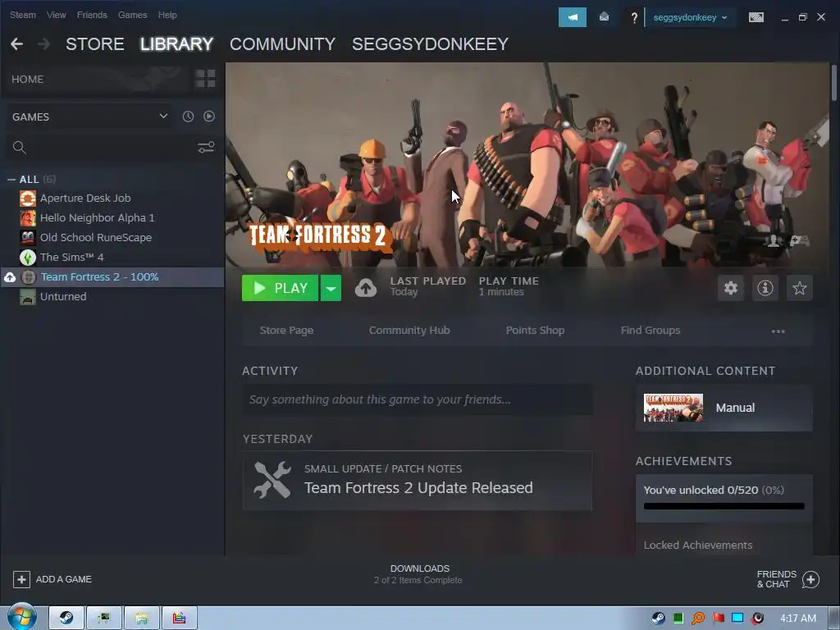
Task: Open the Steam menu
Action: [22, 15]
